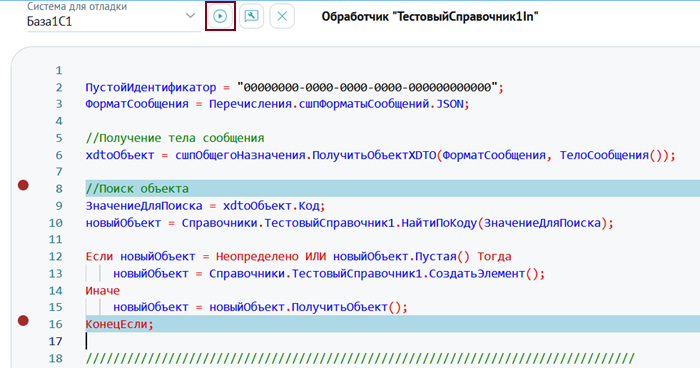Image resolution: width=700 pixels, height=368 pixels.
Task: Click the ПустойИдентификатор variable on line 2
Action: pyautogui.click(x=151, y=88)
